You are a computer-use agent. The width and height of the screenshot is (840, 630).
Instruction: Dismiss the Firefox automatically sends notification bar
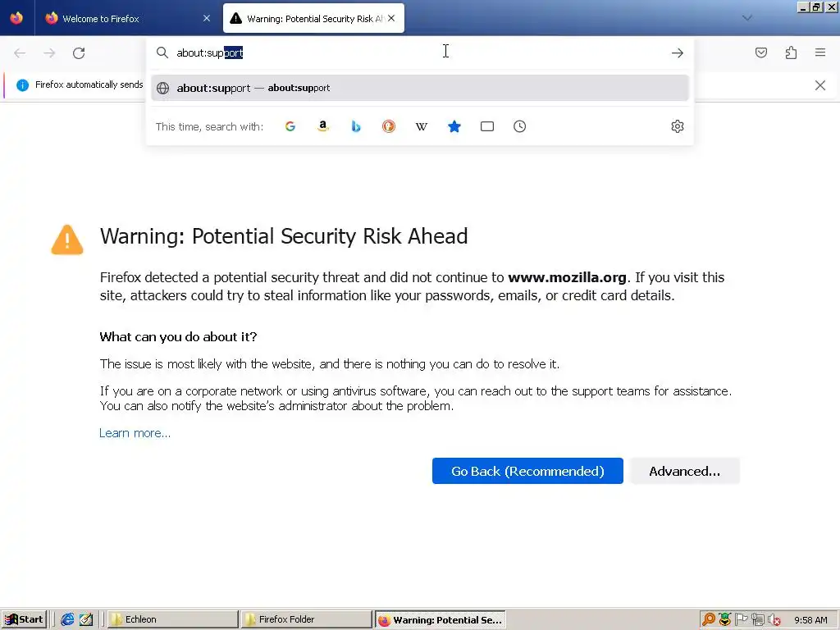(819, 85)
